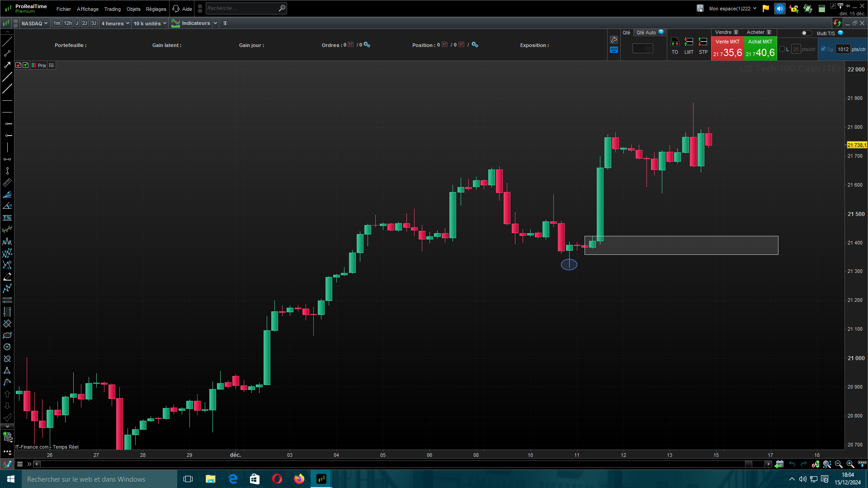Toggle the Multi T/S switch
The image size is (868, 488).
point(806,33)
